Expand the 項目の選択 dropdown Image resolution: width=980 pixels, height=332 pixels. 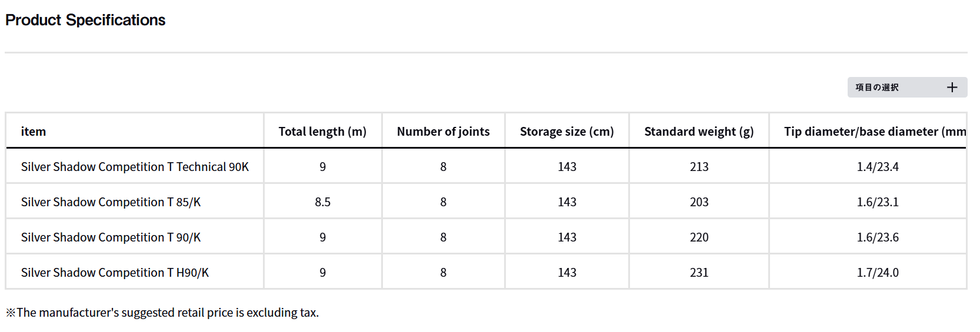click(877, 88)
